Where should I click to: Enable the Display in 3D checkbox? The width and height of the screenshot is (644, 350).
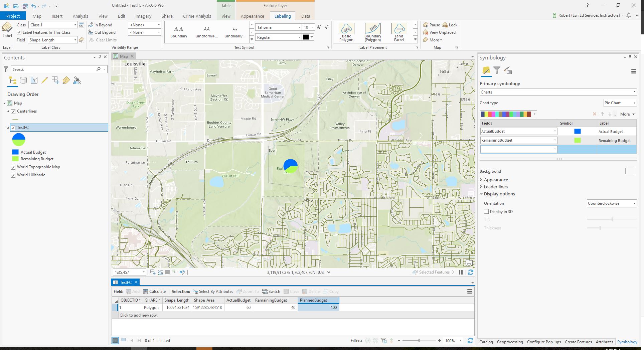coord(486,211)
